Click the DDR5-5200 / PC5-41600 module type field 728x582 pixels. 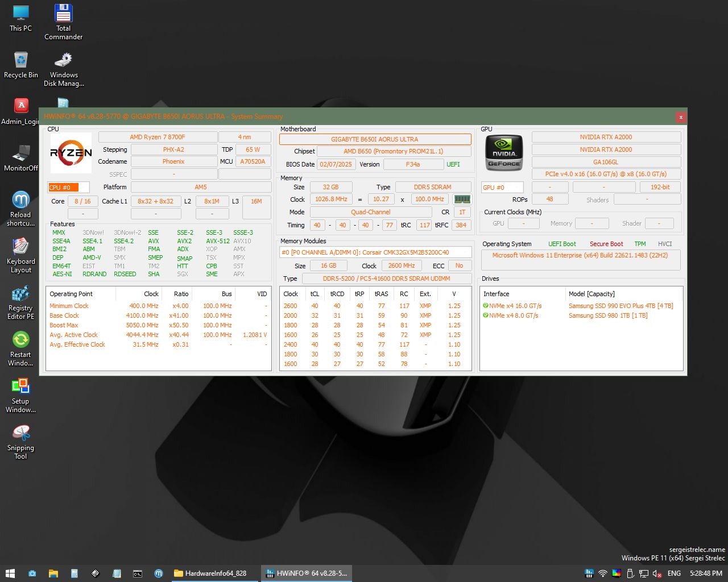click(386, 278)
